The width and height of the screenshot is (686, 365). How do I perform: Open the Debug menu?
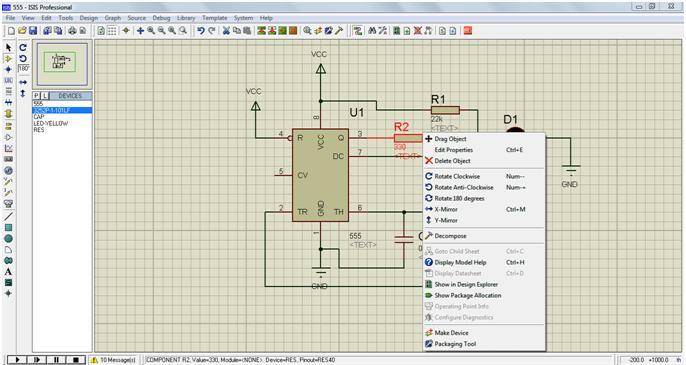coord(161,18)
